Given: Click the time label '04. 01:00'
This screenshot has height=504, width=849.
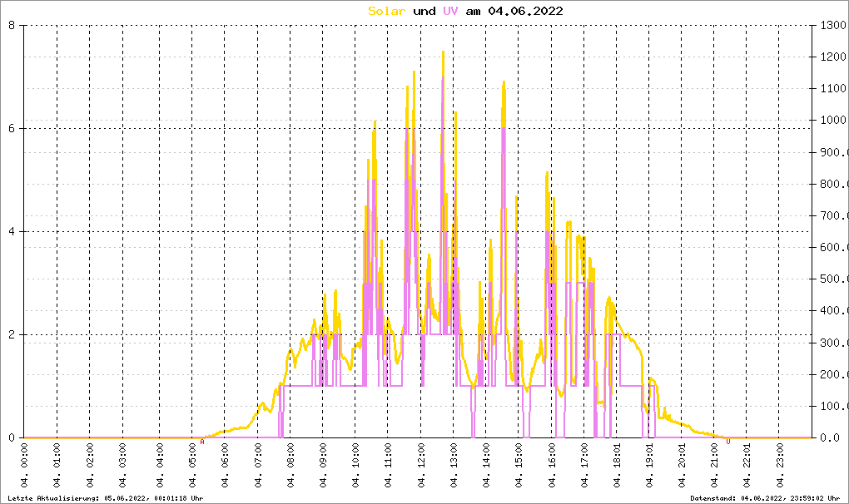Looking at the screenshot, I should coord(57,465).
